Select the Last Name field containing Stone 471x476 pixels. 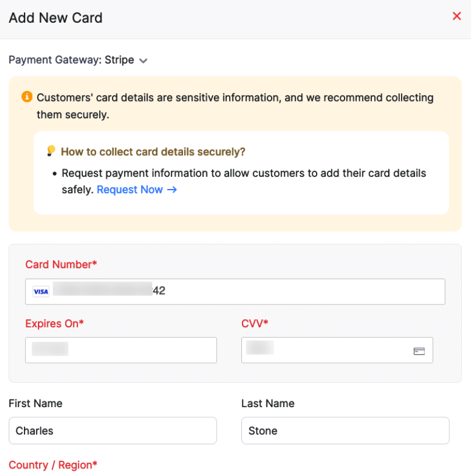tap(345, 430)
